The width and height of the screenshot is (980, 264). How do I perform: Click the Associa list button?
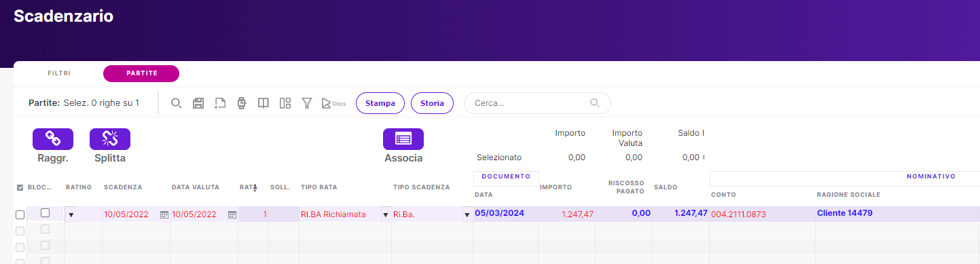403,139
